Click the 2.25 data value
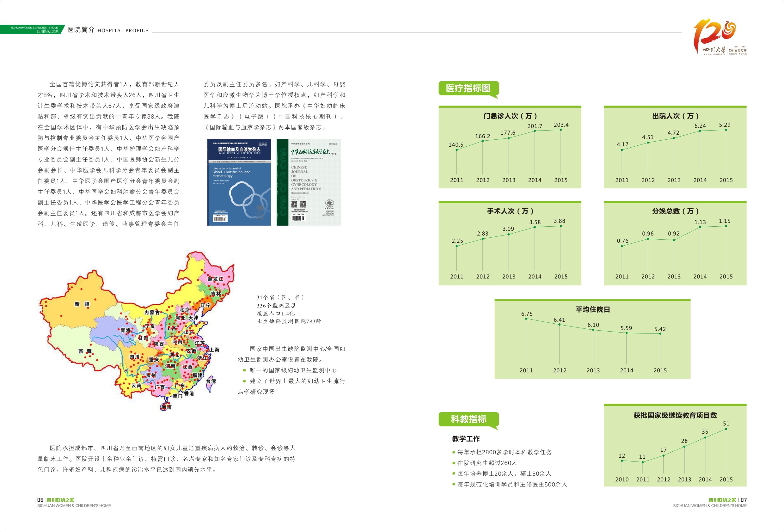Viewport: 784px width, 532px height. pyautogui.click(x=457, y=241)
